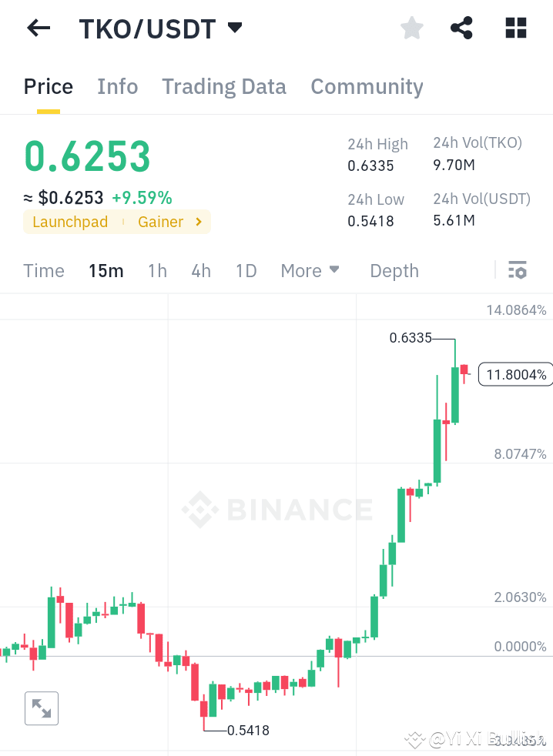Screen dimensions: 553x756
Task: Open the Community tab
Action: click(x=367, y=86)
